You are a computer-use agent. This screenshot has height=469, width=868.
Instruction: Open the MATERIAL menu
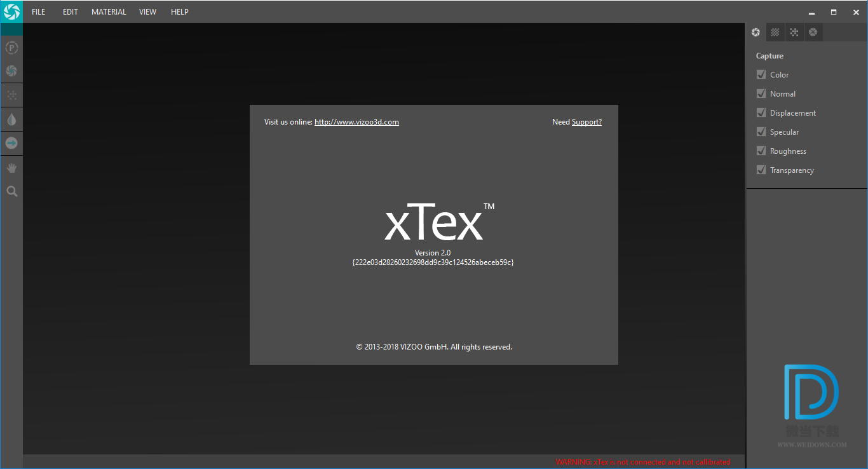pyautogui.click(x=109, y=12)
